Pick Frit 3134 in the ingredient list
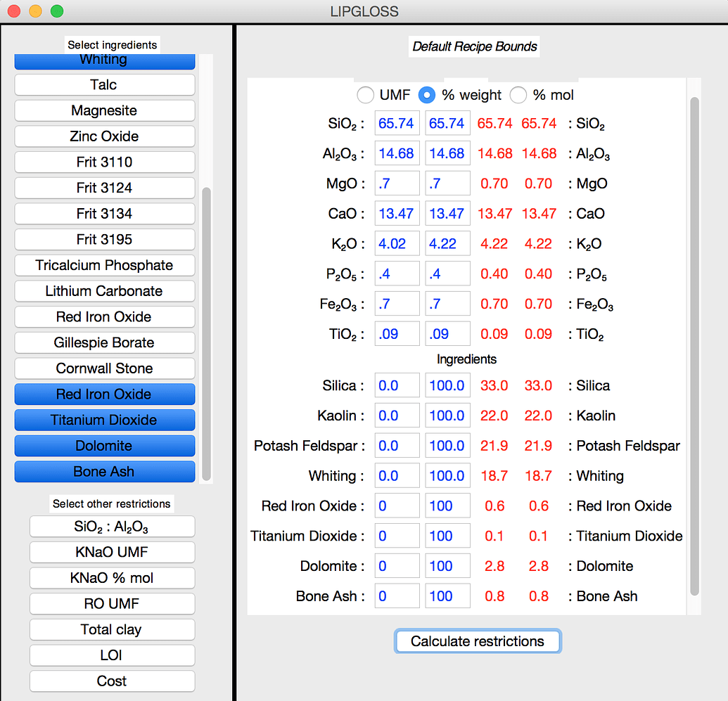 pyautogui.click(x=104, y=214)
